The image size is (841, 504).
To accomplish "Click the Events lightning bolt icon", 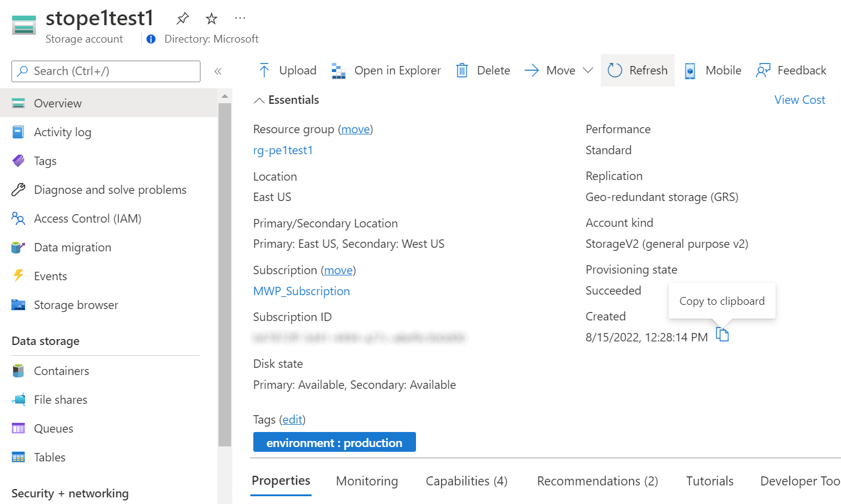I will [18, 276].
